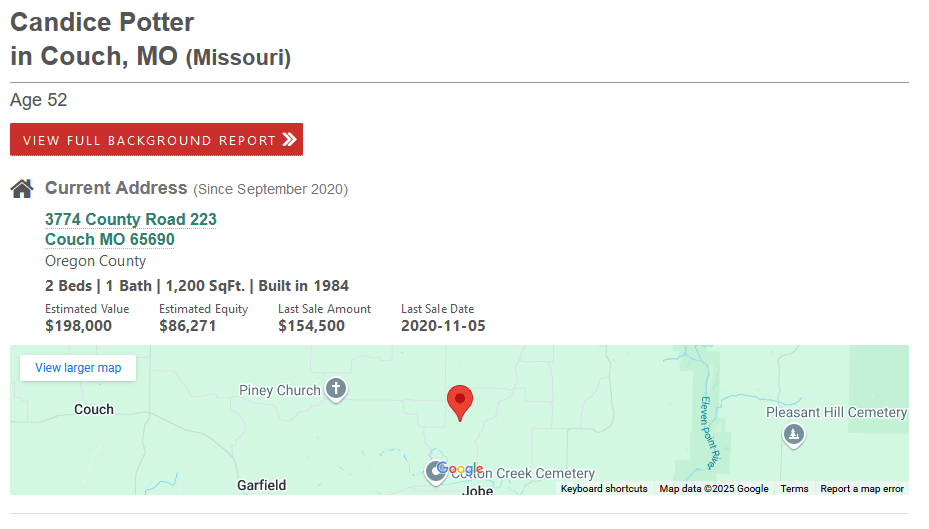Image resolution: width=929 pixels, height=529 pixels.
Task: Open View larger map
Action: click(x=78, y=368)
